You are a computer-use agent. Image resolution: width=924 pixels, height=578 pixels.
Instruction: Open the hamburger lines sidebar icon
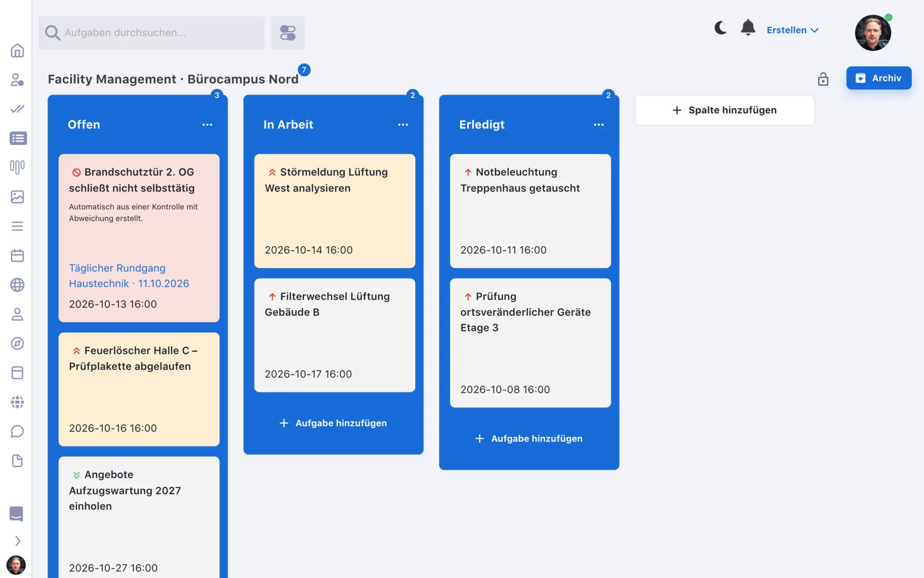tap(17, 226)
